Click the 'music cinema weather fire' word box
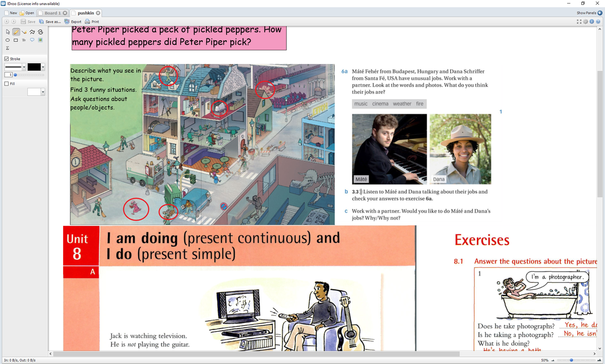The image size is (605, 364). [389, 104]
